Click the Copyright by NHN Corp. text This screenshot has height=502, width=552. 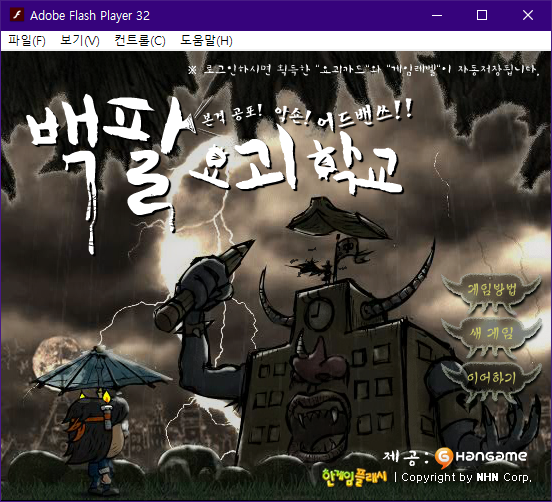pos(466,477)
